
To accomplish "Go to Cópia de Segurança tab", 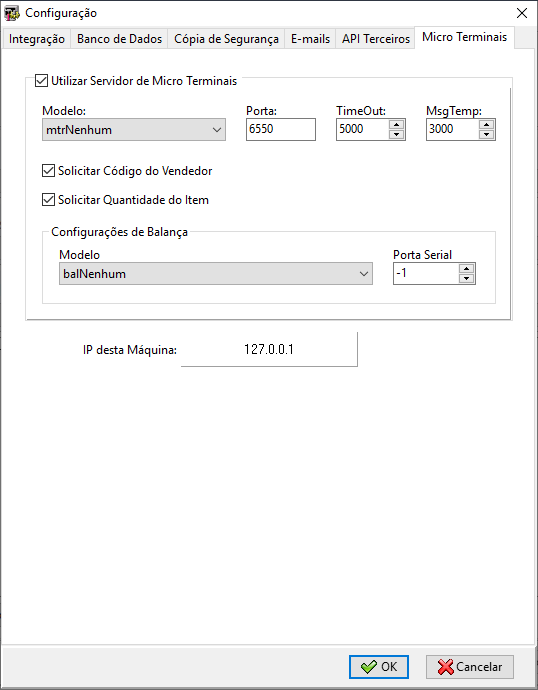I will (x=226, y=39).
